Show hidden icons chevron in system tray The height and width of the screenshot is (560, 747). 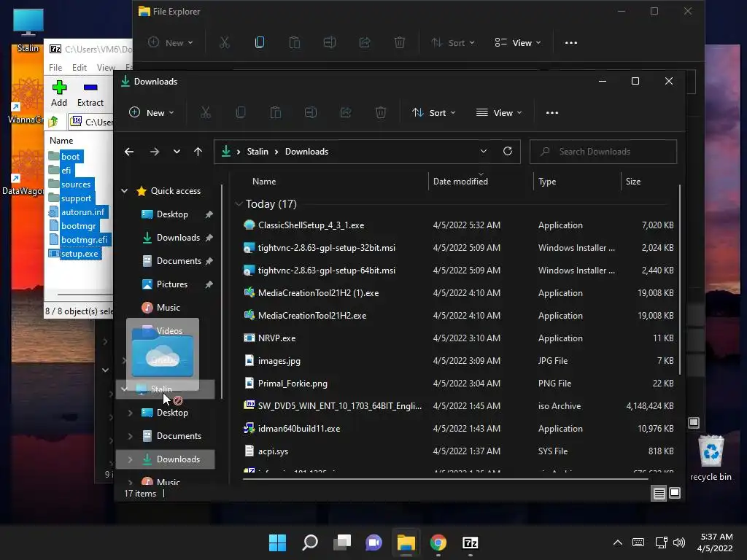pos(618,542)
